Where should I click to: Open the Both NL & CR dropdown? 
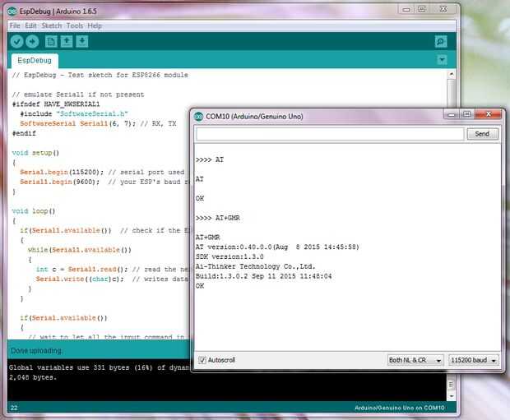[415, 360]
